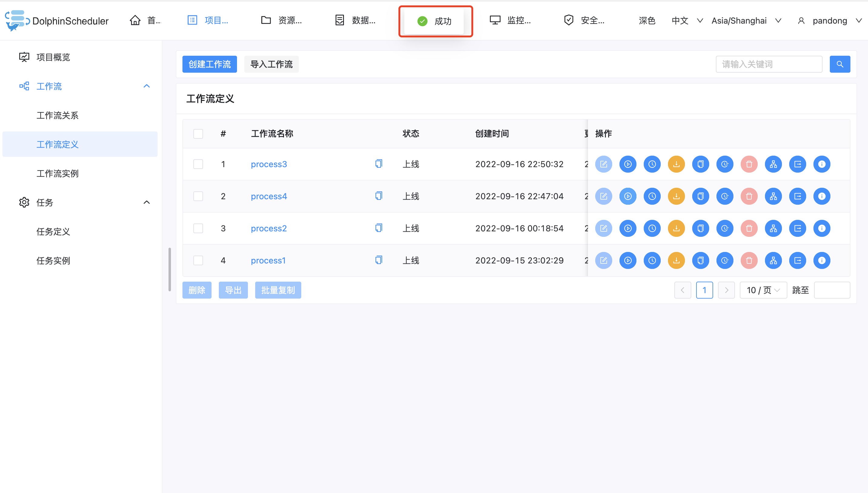Screen dimensions: 868x493
Task: Copy the process2 workflow name
Action: (379, 228)
